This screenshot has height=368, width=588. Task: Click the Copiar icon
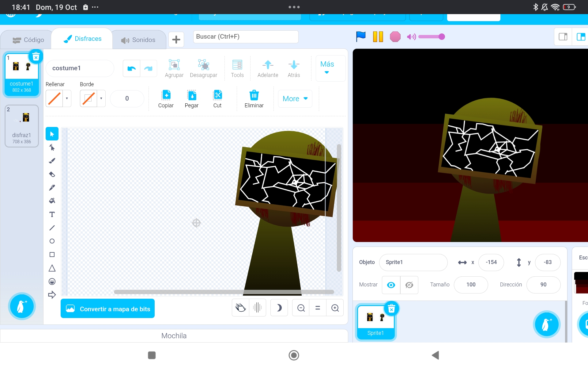pos(166,95)
